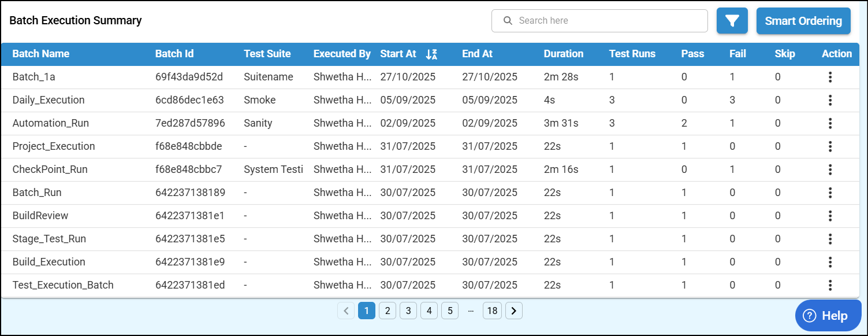Screen dimensions: 868x336
Task: Click the previous page arrow
Action: (346, 311)
